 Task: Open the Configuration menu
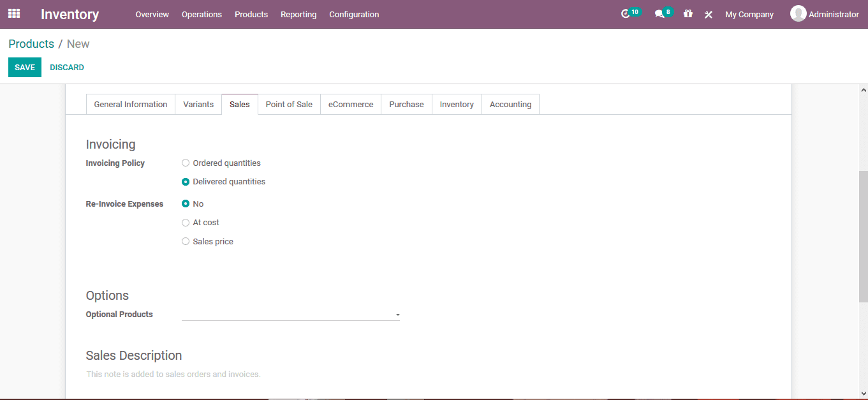[x=354, y=14]
